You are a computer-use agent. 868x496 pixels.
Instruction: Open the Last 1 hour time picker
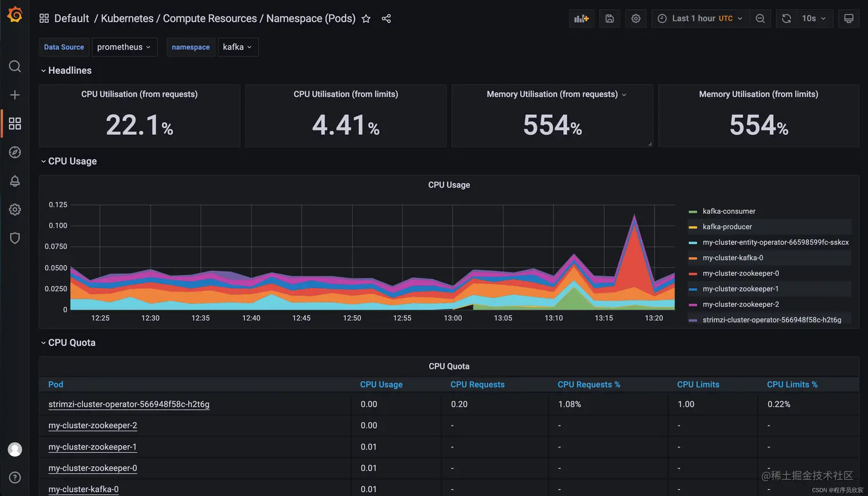pos(700,18)
